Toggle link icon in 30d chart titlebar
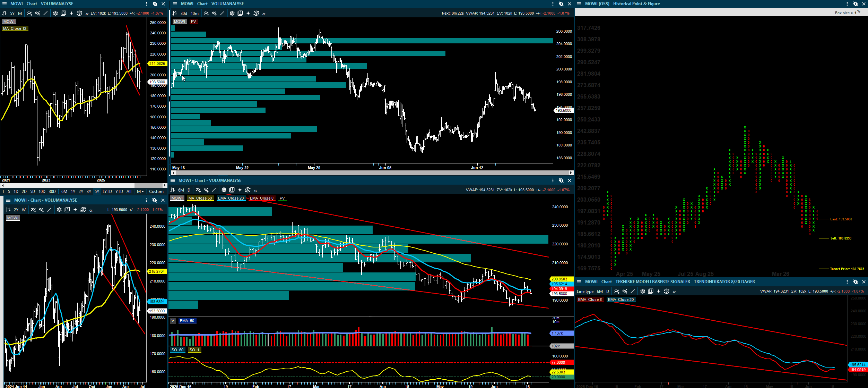Image resolution: width=868 pixels, height=388 pixels. click(x=561, y=4)
